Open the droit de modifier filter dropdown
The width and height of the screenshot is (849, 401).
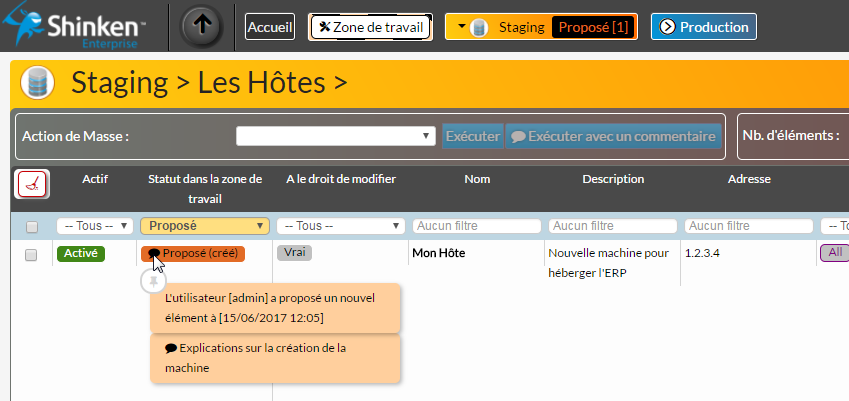340,226
